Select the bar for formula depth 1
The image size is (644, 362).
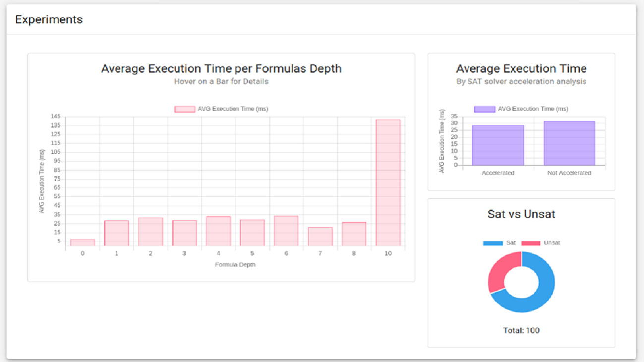[117, 233]
